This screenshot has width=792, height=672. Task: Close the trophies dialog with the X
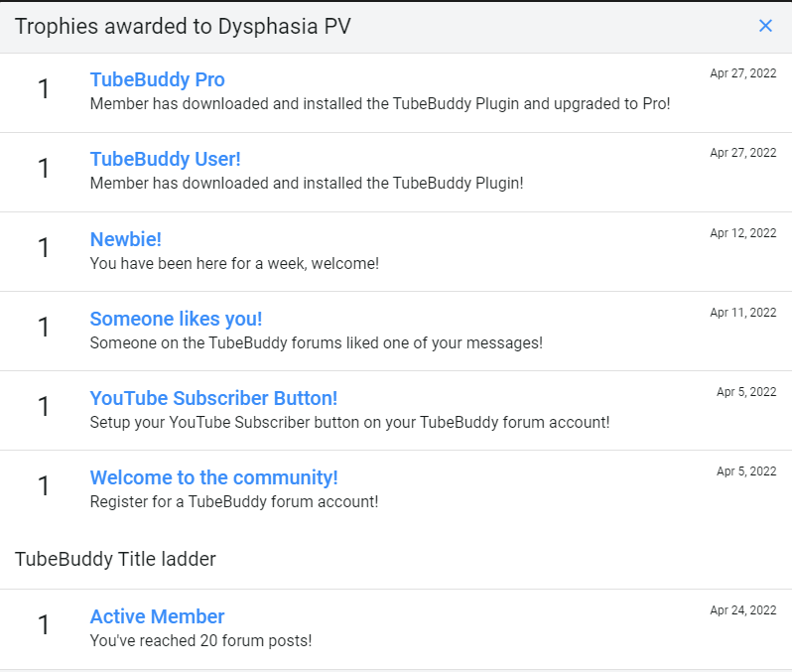pyautogui.click(x=765, y=26)
